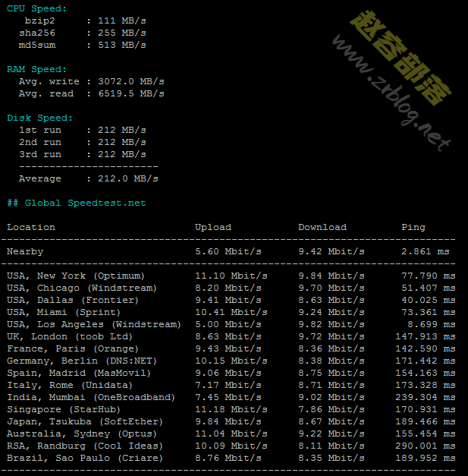Click 'UK, London (toob Ltd)' location

tap(70, 336)
